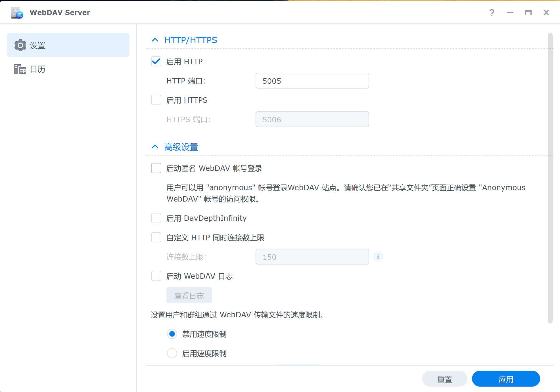The width and height of the screenshot is (560, 392).
Task: Check 启动匿名 WebDAV 帐号登录
Action: 156,168
